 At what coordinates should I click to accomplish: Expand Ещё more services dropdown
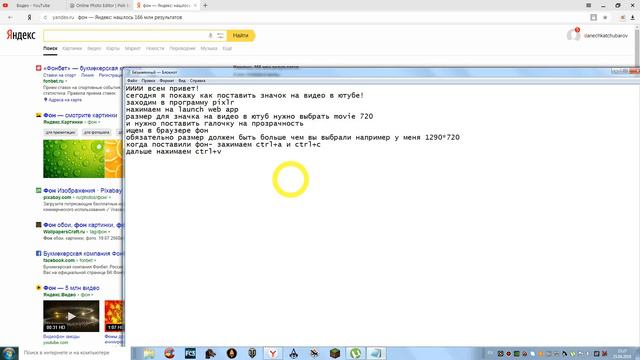click(x=227, y=48)
